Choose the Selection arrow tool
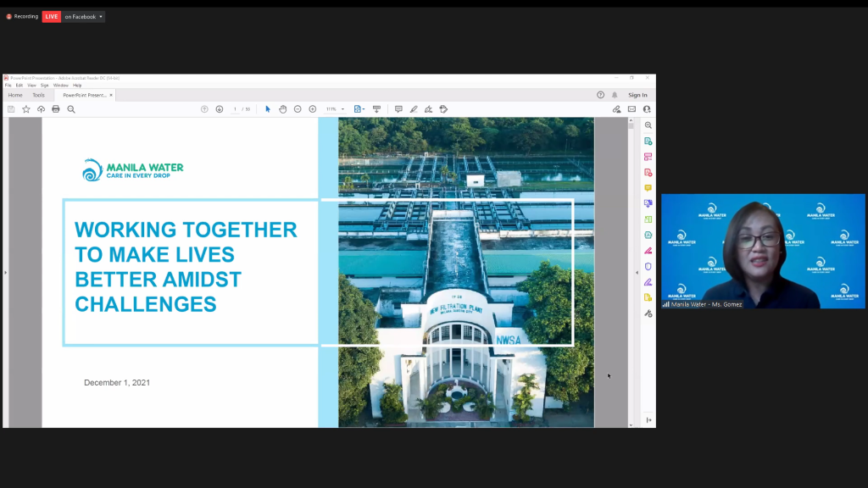 (268, 109)
